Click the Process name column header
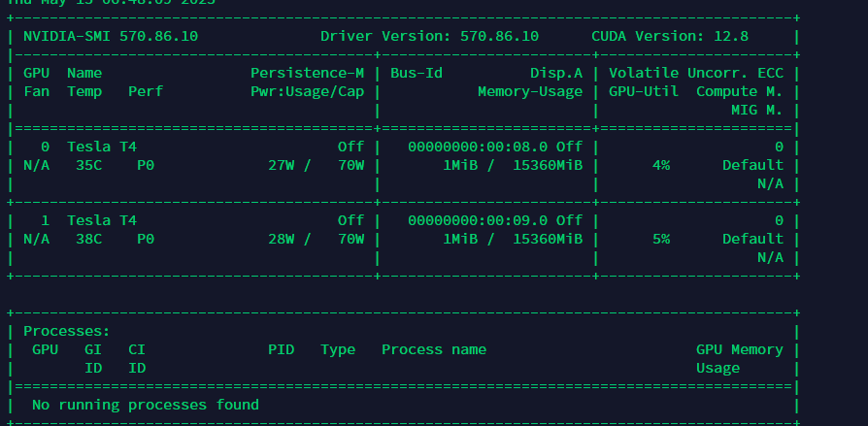Image resolution: width=868 pixels, height=426 pixels. tap(434, 349)
